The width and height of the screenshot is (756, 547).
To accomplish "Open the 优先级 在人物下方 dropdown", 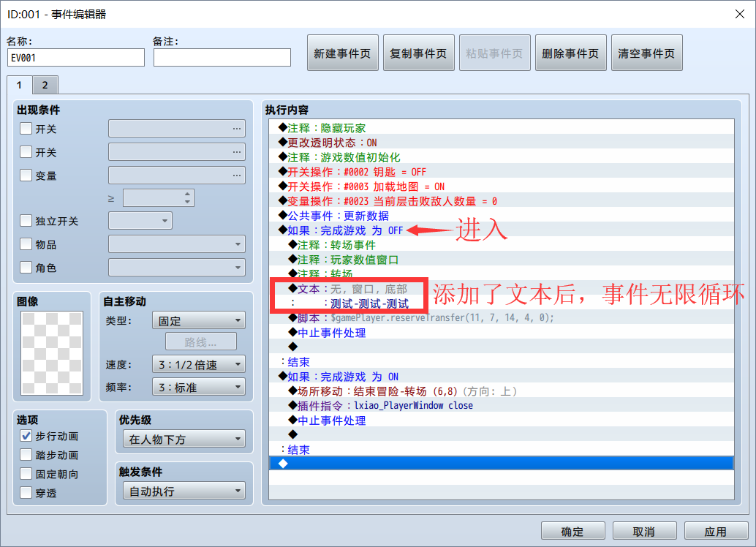I will (x=184, y=439).
